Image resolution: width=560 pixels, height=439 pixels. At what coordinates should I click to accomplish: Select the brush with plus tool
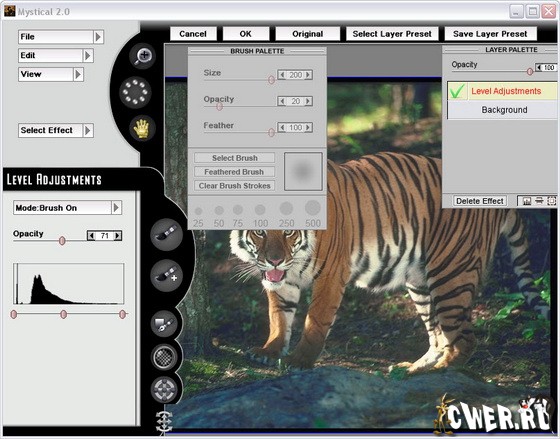click(166, 275)
